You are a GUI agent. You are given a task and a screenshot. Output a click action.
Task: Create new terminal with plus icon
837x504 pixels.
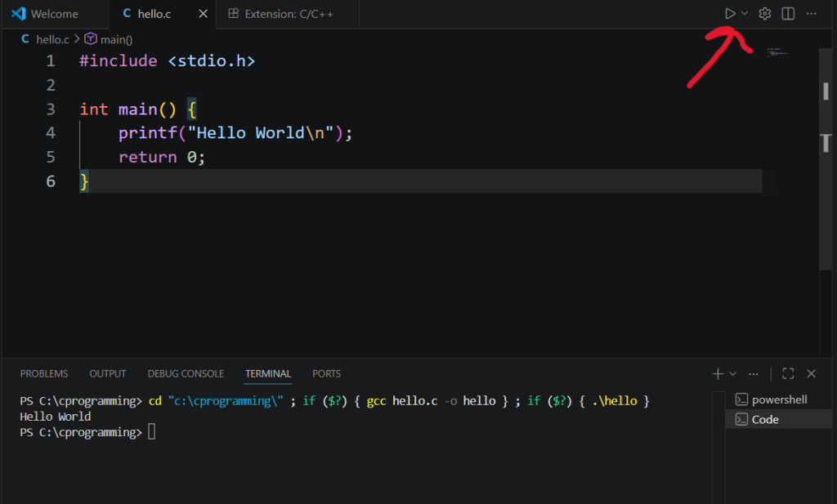pos(718,373)
